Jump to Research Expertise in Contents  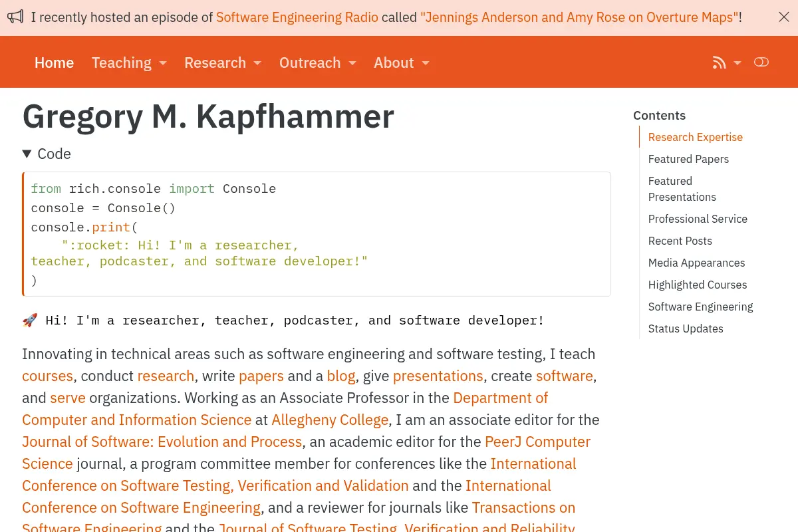(x=696, y=137)
